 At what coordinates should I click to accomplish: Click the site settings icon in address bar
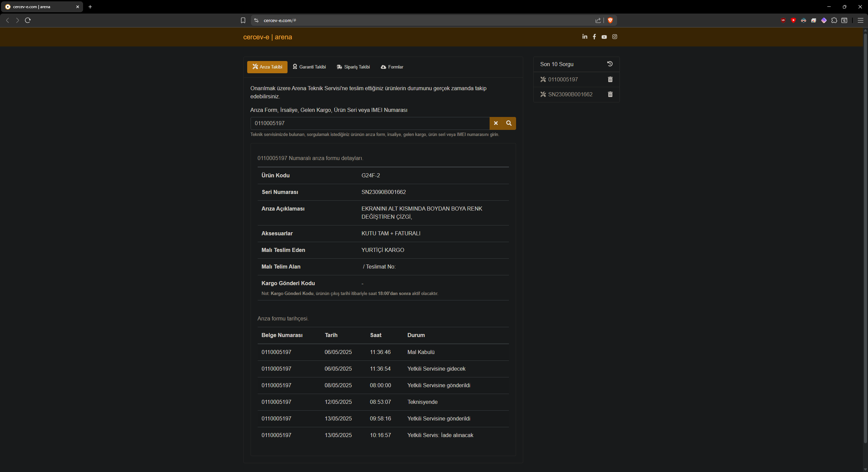coord(256,20)
